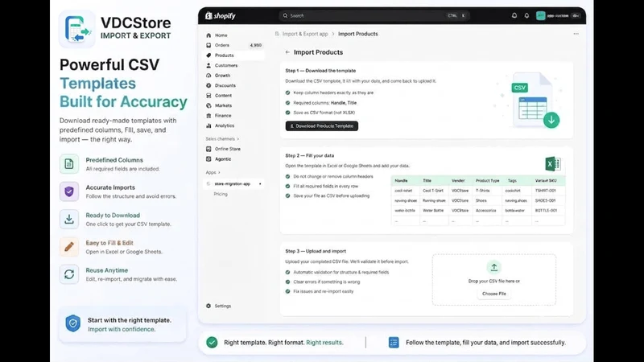Click Download Products Template button
Viewport: 644px width, 362px height.
pos(321,126)
